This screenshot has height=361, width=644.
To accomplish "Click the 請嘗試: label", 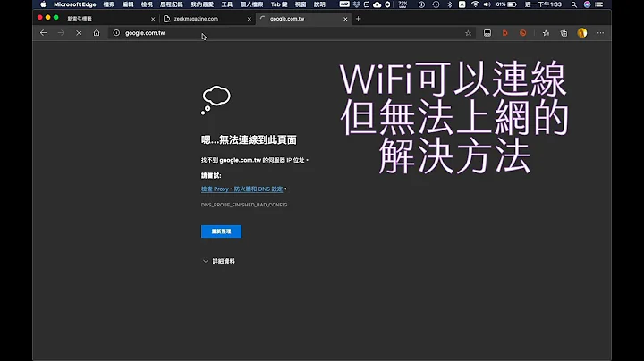I will point(211,175).
